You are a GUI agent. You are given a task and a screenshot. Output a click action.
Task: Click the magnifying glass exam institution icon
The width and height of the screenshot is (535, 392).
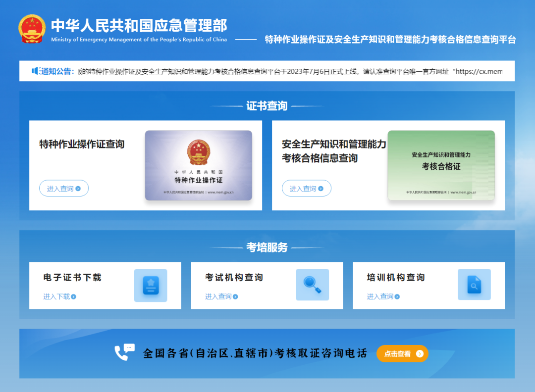pyautogui.click(x=312, y=285)
